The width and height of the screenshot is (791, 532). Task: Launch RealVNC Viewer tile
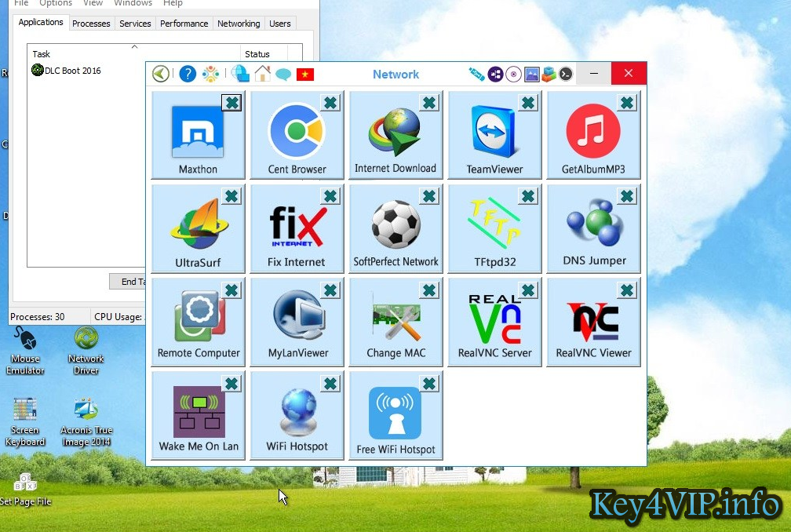pos(593,322)
